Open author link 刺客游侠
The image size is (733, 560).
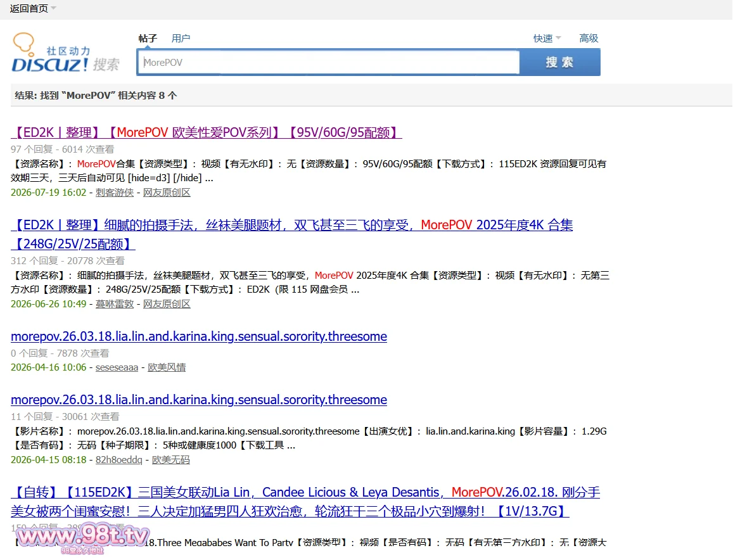(115, 193)
